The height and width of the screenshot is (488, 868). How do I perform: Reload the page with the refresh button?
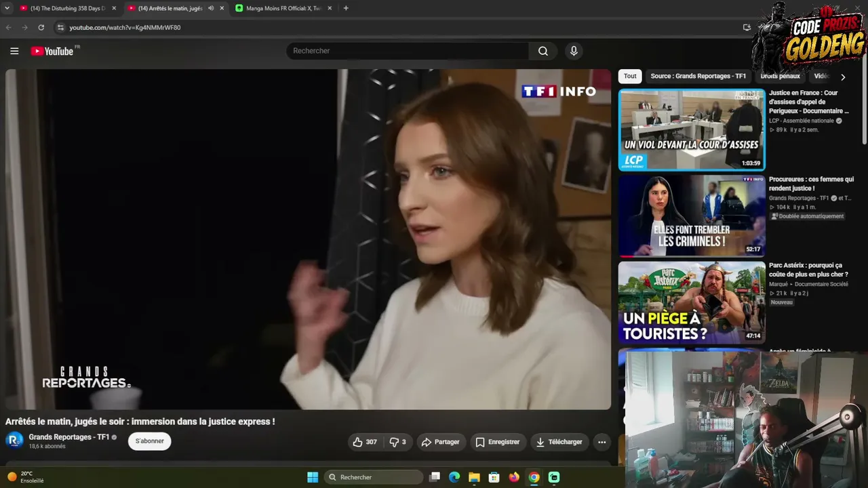click(41, 27)
